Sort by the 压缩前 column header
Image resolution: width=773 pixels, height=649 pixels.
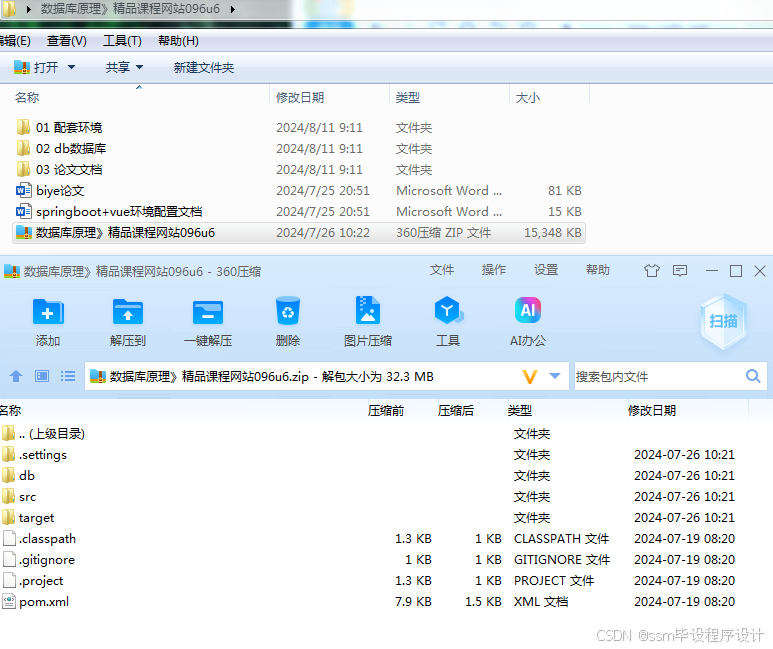click(x=386, y=410)
